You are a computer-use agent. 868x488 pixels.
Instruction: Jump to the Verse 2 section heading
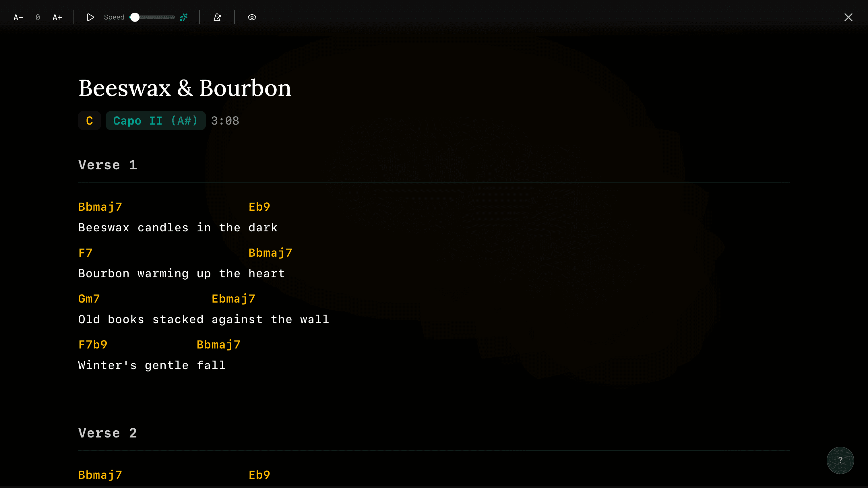coord(107,433)
